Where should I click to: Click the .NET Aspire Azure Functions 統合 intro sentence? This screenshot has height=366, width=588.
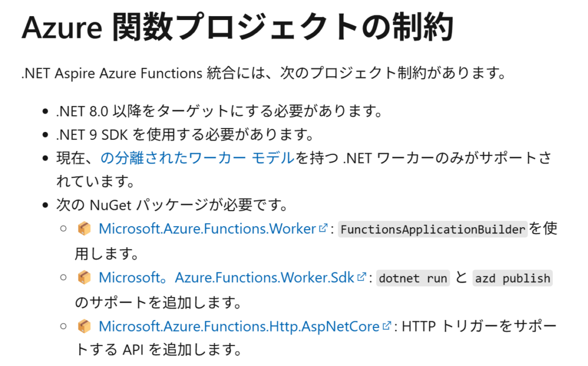coord(264,73)
